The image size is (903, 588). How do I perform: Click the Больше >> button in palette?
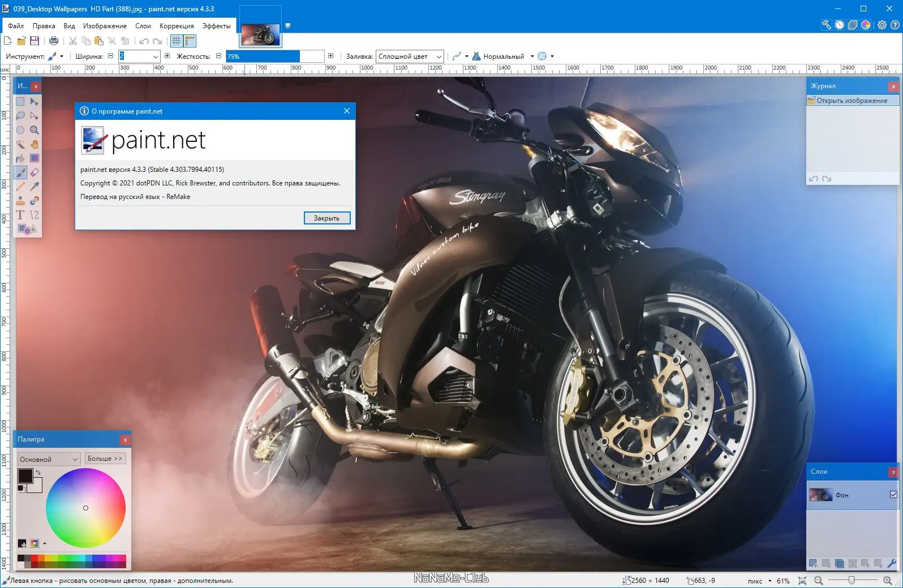click(105, 459)
